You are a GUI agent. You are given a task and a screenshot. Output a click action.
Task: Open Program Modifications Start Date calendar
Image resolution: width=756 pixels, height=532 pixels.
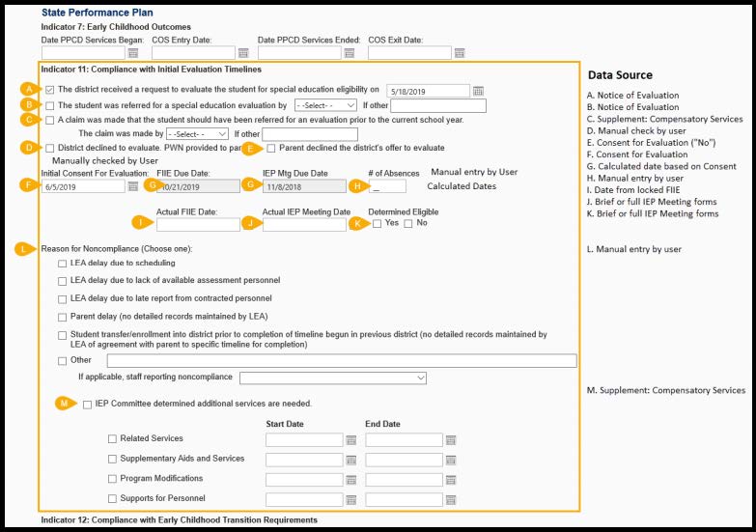point(350,480)
